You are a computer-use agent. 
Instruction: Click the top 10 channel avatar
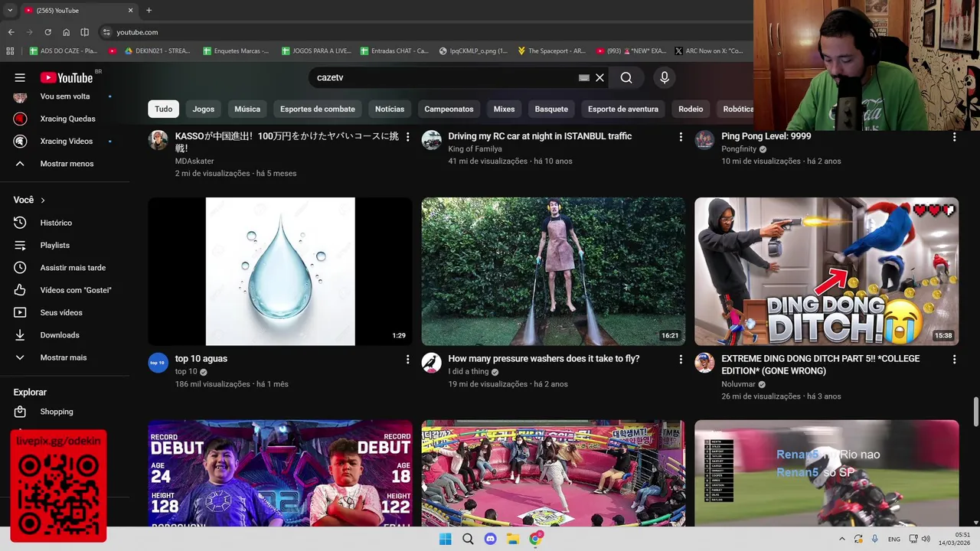(158, 363)
